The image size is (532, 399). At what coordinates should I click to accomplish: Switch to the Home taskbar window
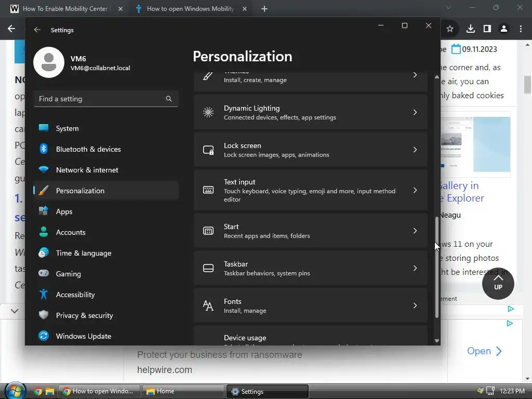coord(182,391)
